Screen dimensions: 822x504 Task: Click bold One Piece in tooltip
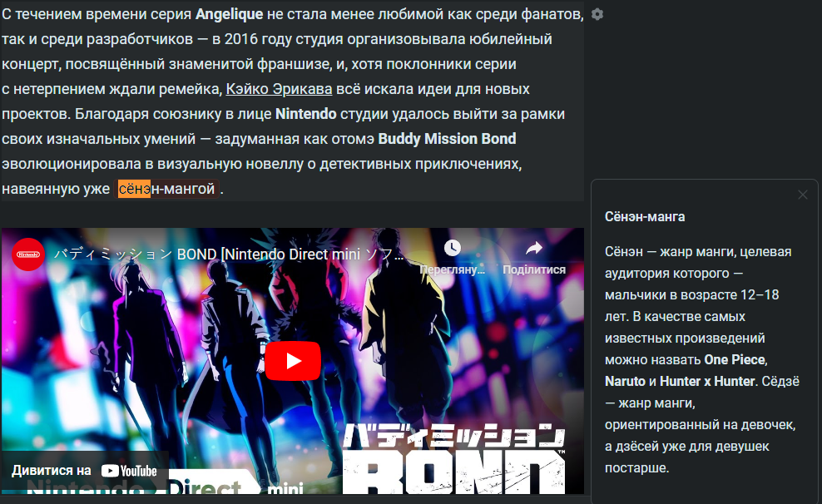pos(735,360)
